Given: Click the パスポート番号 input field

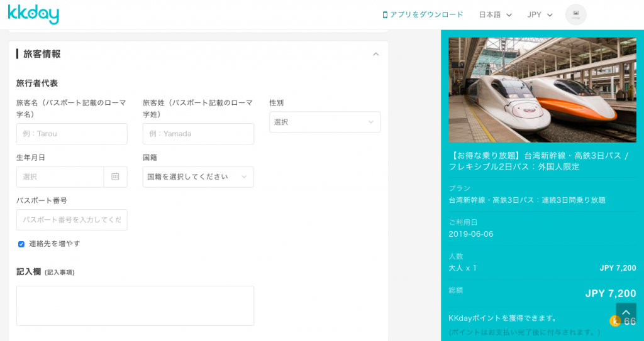Looking at the screenshot, I should 72,220.
